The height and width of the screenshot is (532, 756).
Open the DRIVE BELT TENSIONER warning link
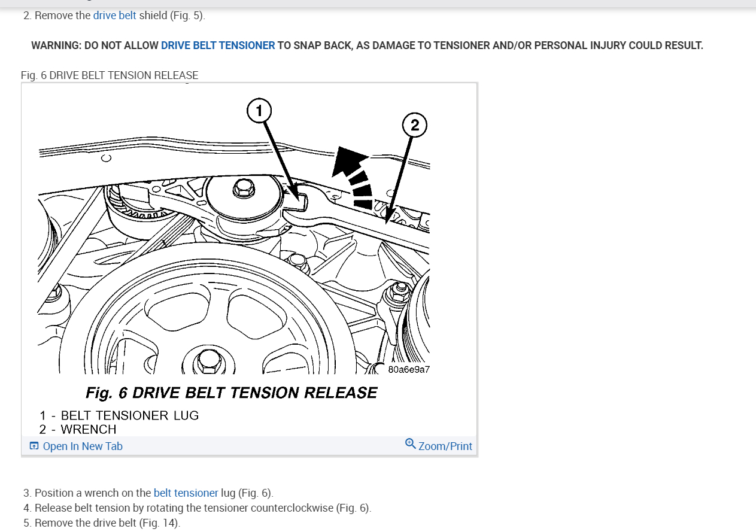pos(218,45)
